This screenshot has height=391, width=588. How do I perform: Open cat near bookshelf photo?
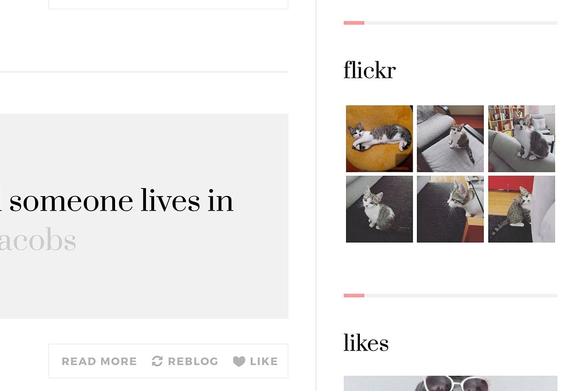coord(522,139)
